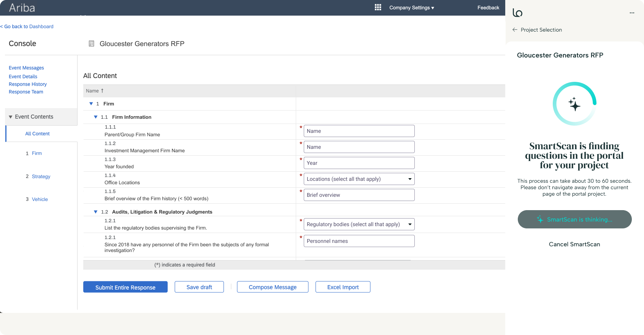The width and height of the screenshot is (644, 335).
Task: Open Event Messages in console
Action: 26,68
